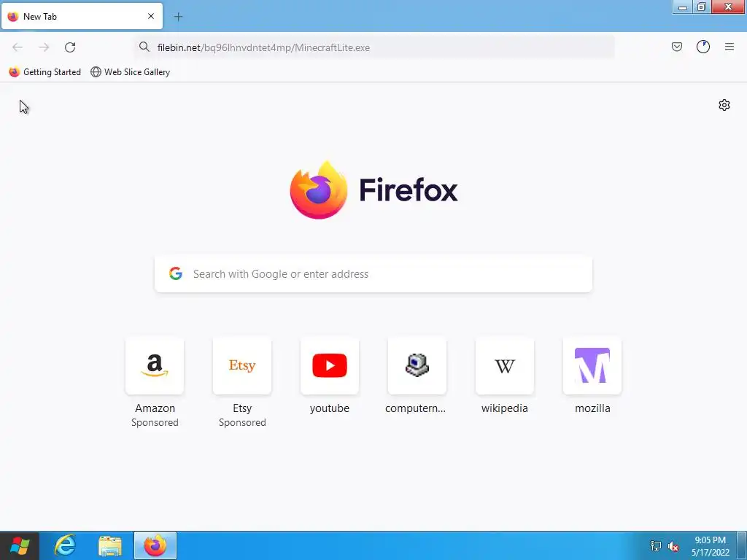This screenshot has height=560, width=747.
Task: Click the Firefox taskbar button
Action: (155, 545)
